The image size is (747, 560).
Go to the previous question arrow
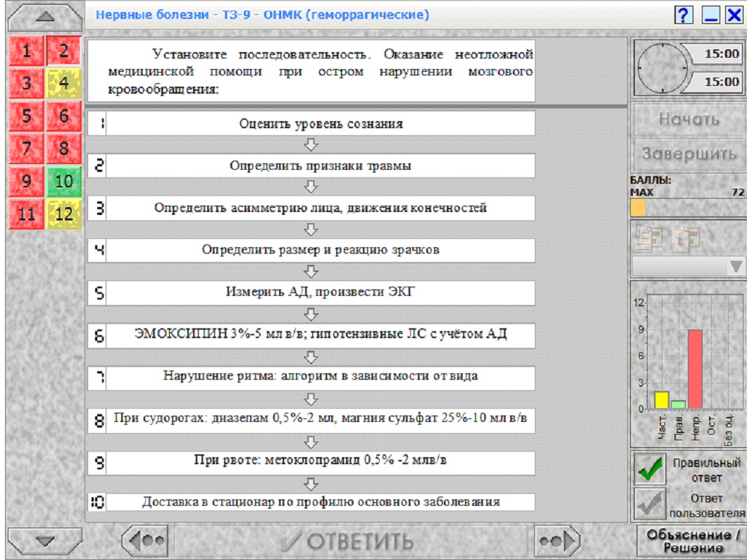click(145, 540)
